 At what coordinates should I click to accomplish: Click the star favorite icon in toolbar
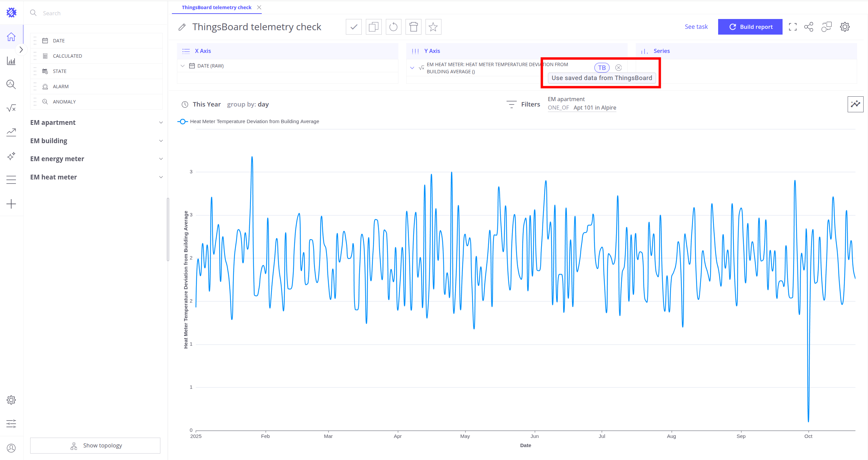click(x=433, y=27)
